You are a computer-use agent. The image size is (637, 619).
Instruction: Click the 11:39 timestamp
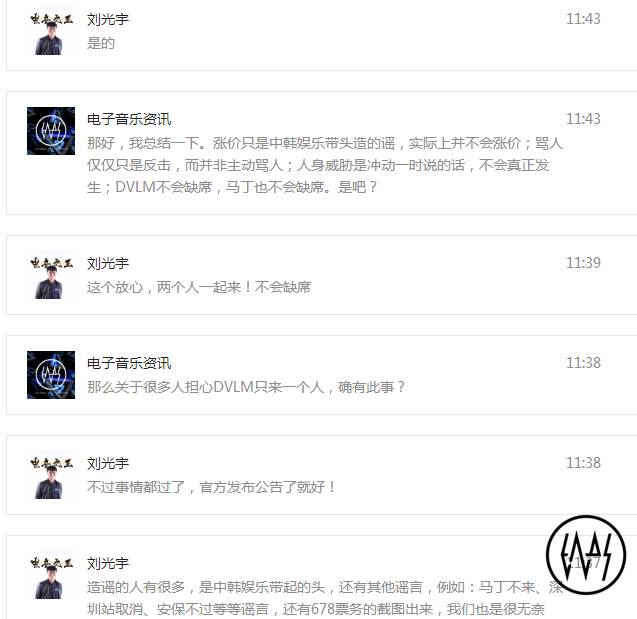tap(583, 263)
